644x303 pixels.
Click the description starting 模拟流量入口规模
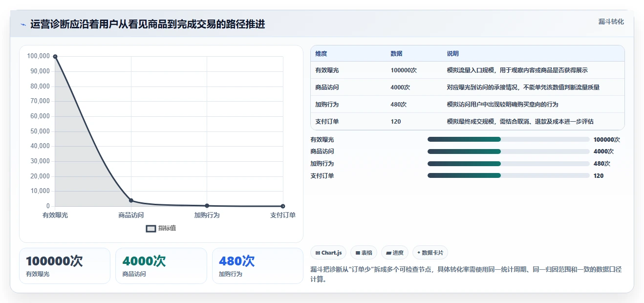[517, 70]
